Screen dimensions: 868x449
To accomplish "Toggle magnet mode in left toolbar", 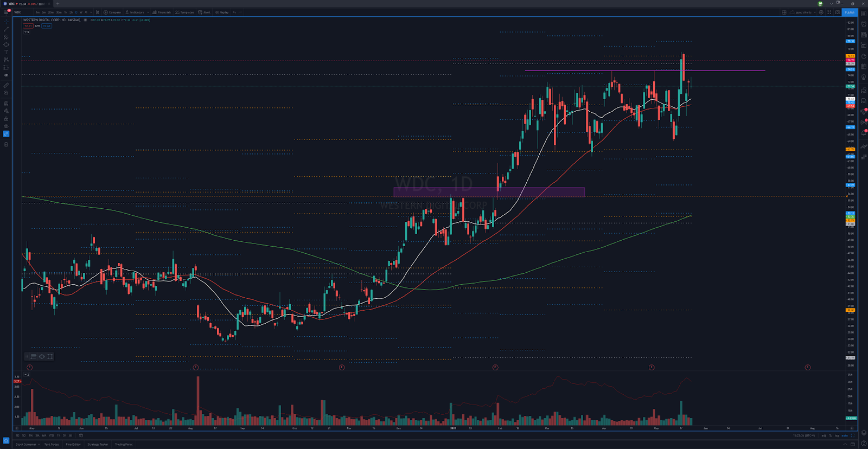I will coord(6,103).
